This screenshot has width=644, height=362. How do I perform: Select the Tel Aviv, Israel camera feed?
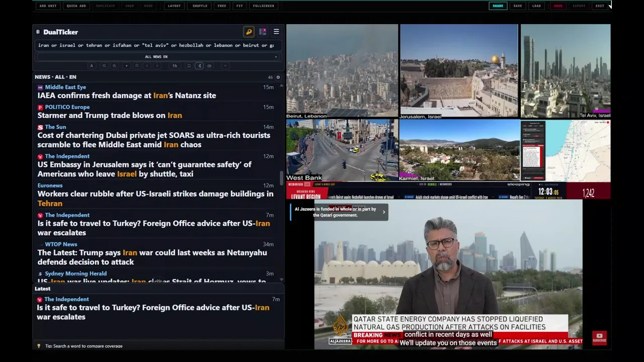point(566,71)
